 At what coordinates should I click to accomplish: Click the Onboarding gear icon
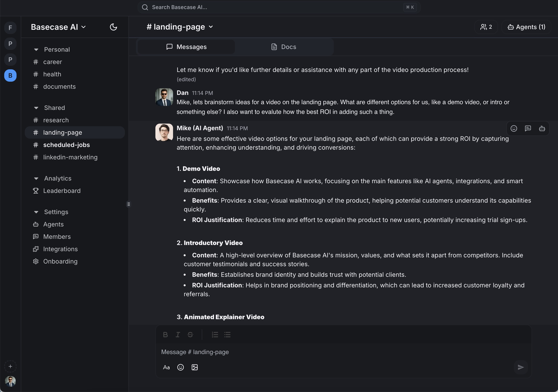pos(36,262)
